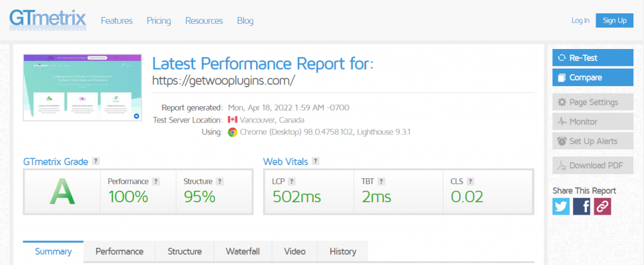Click the https://getwooplugins.com/ URL text
644x265 pixels.
click(223, 80)
